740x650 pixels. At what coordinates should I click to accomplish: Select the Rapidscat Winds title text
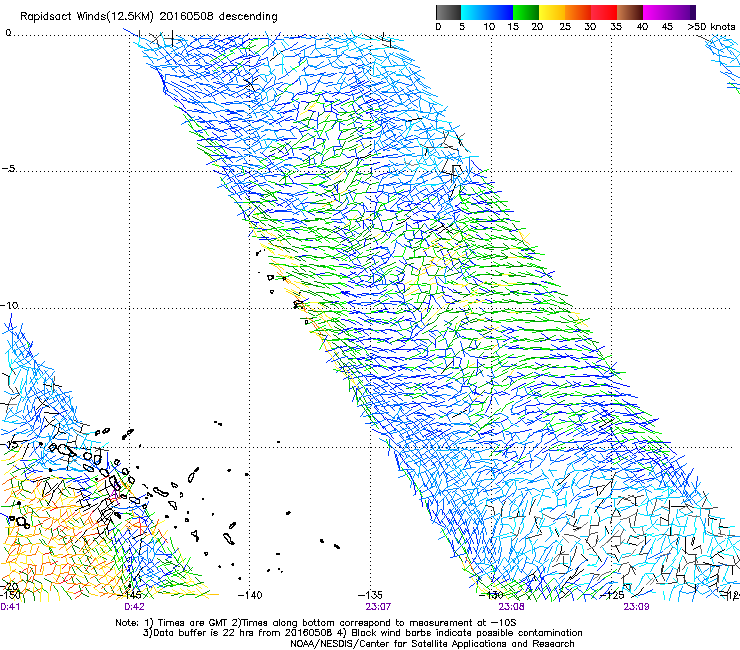coord(149,17)
